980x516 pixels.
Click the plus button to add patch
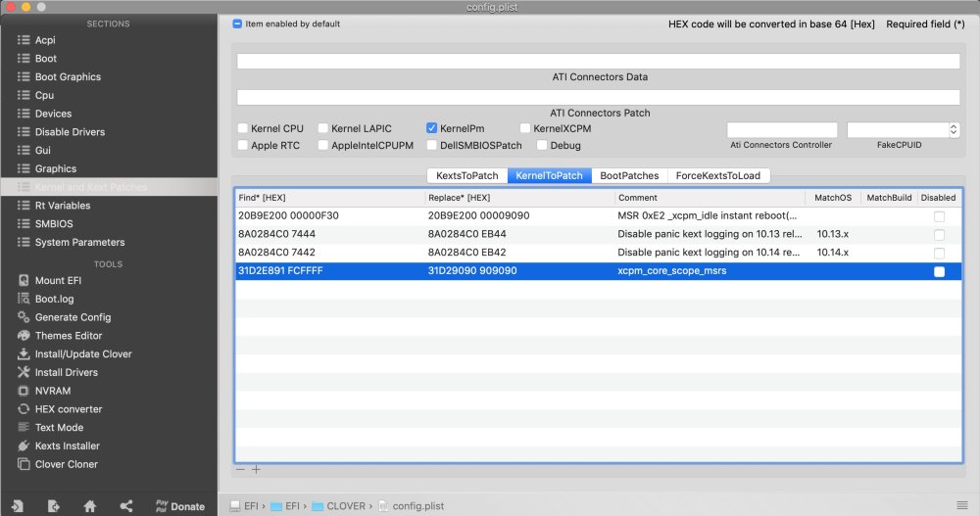click(x=257, y=470)
